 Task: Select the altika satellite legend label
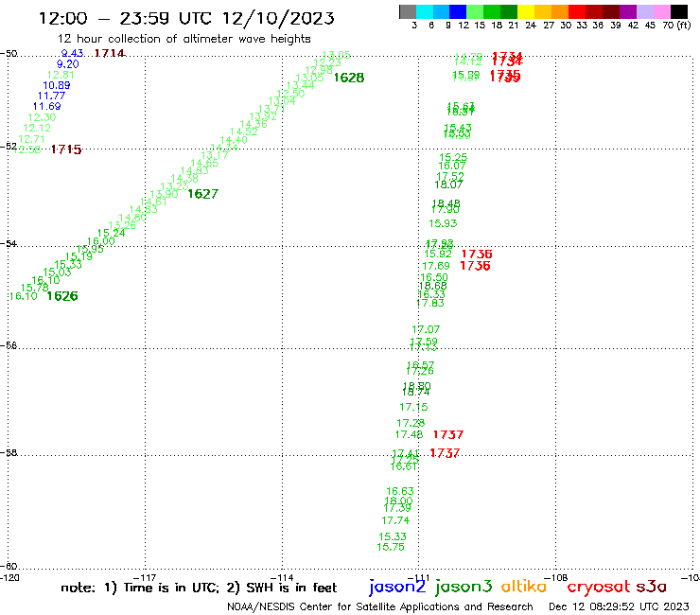click(x=523, y=586)
